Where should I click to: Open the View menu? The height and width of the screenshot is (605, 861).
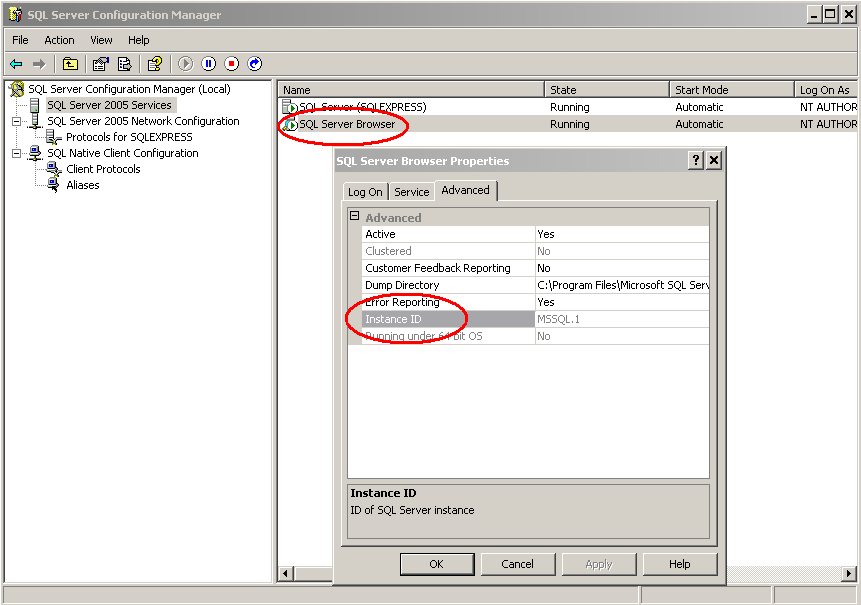point(101,40)
